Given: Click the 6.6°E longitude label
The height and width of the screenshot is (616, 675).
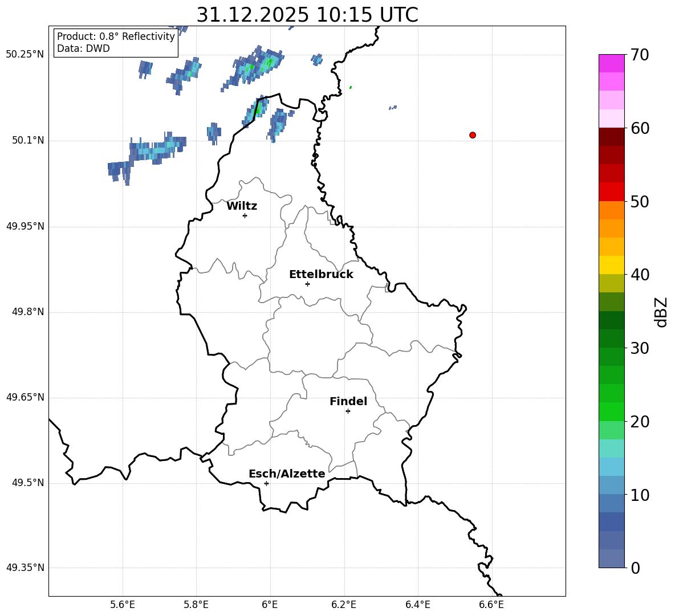Looking at the screenshot, I should click(x=491, y=605).
